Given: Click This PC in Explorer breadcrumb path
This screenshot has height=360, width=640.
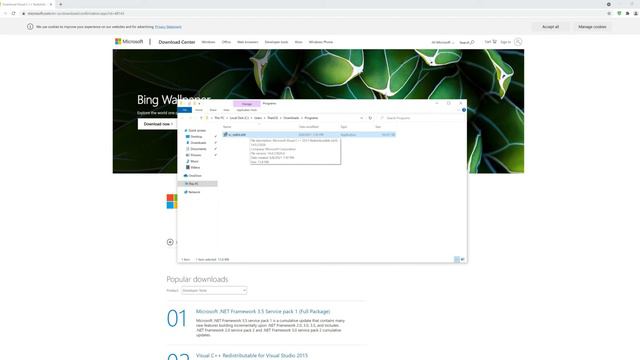Looking at the screenshot, I should [x=219, y=118].
